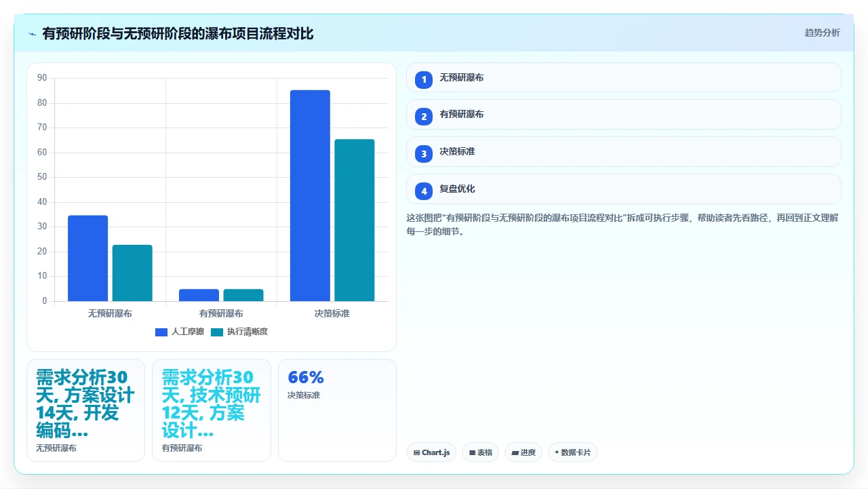The image size is (868, 489).
Task: Click the 执行清晰度 legend label
Action: pos(248,332)
